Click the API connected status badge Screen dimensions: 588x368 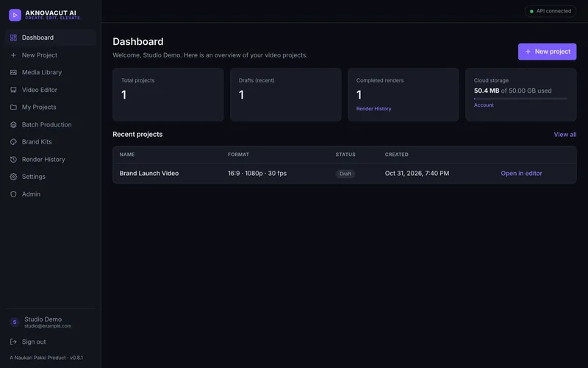tap(550, 11)
